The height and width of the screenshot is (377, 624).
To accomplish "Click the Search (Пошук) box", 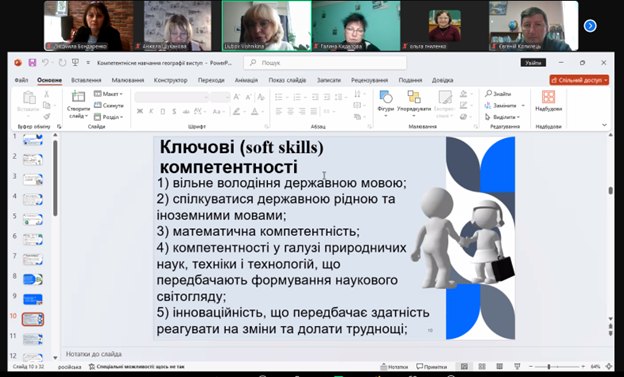I will pyautogui.click(x=325, y=63).
